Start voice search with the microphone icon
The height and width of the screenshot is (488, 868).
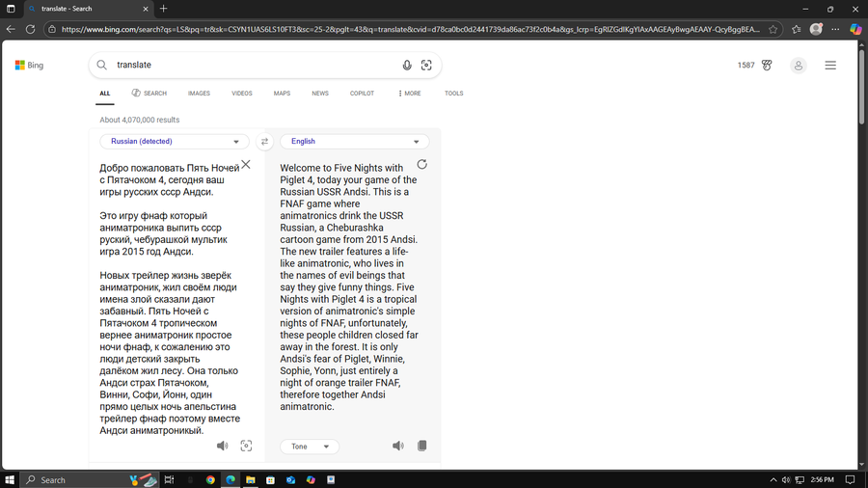click(407, 65)
